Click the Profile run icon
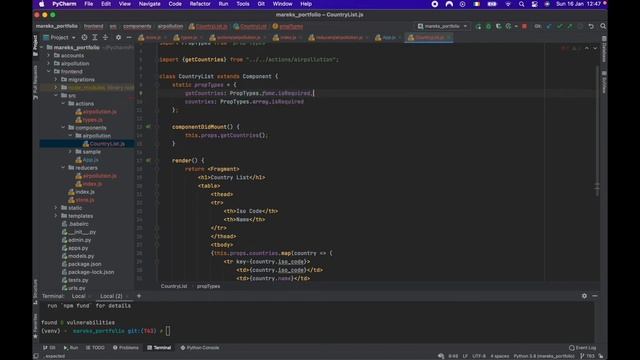This screenshot has width=640, height=360. tap(509, 26)
